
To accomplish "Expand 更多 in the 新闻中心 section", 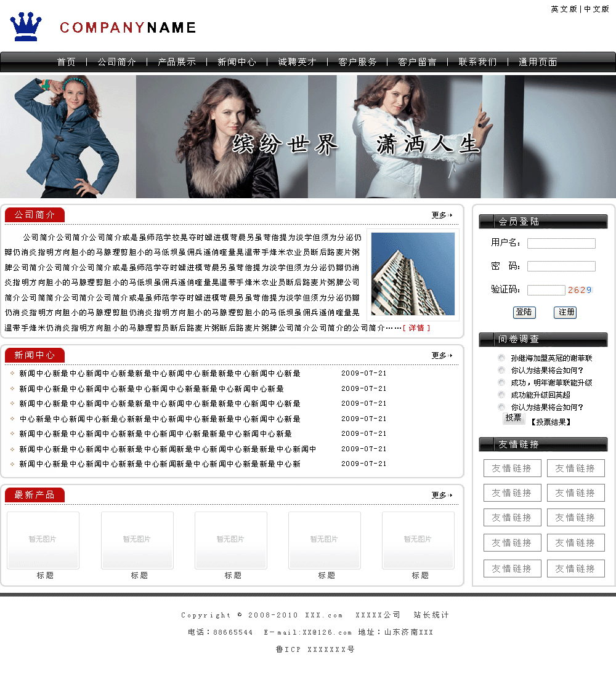I will (x=441, y=356).
